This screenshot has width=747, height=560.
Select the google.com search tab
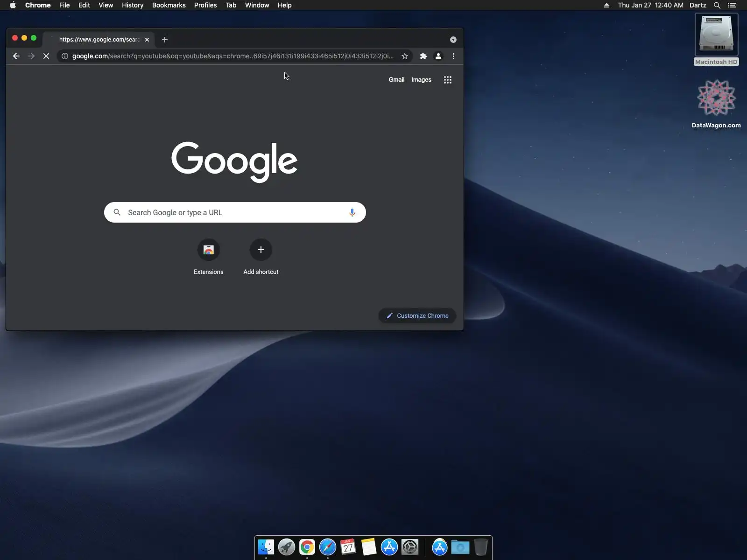[x=99, y=40]
